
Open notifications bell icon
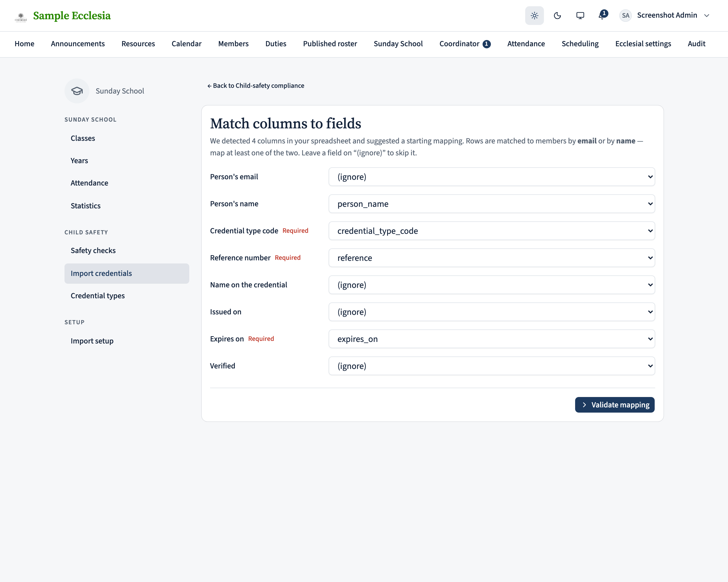click(x=603, y=15)
